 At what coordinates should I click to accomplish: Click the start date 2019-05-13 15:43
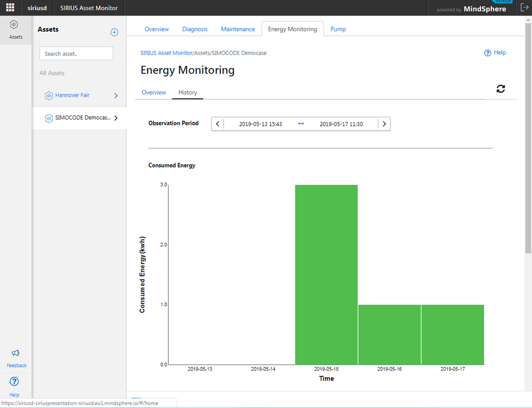(261, 124)
